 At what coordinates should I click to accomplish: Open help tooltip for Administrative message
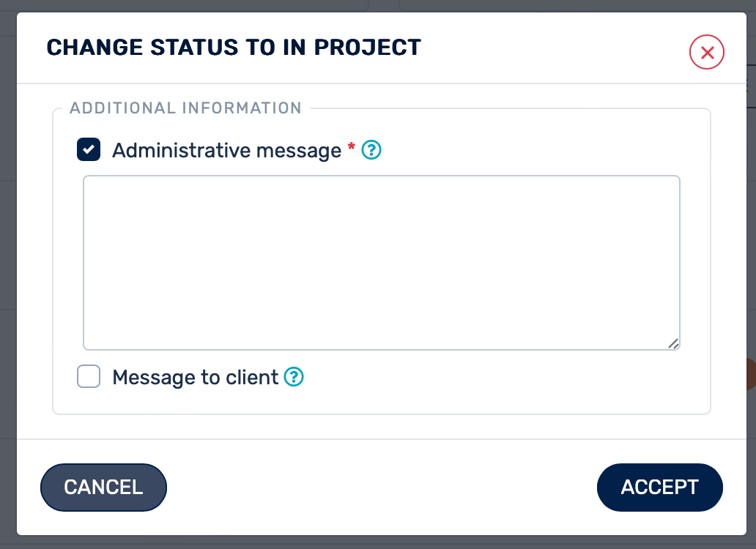tap(372, 151)
